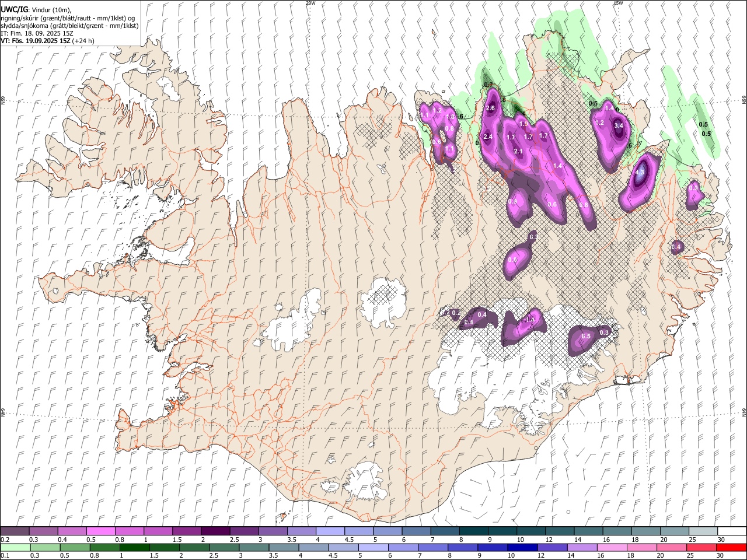
Task: Click the 'VT: Fös. 19.09.2025 15Z (+24 h)' line
Action: (48, 41)
